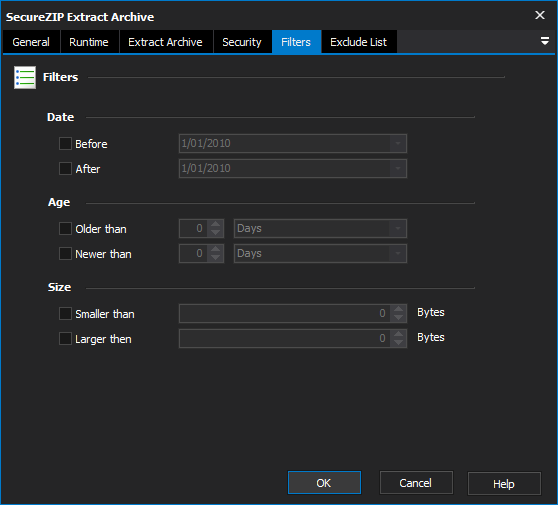Image resolution: width=558 pixels, height=505 pixels.
Task: Switch to the General tab
Action: (31, 42)
